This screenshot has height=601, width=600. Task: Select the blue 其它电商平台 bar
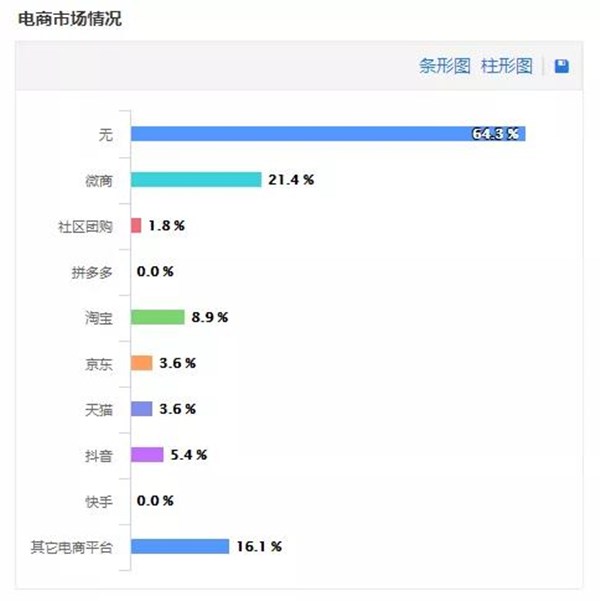click(180, 546)
